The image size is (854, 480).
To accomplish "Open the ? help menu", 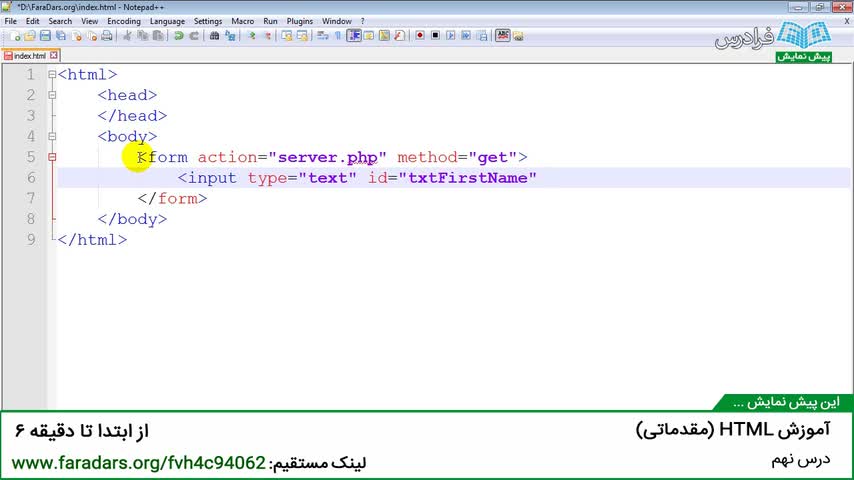I will tap(363, 21).
